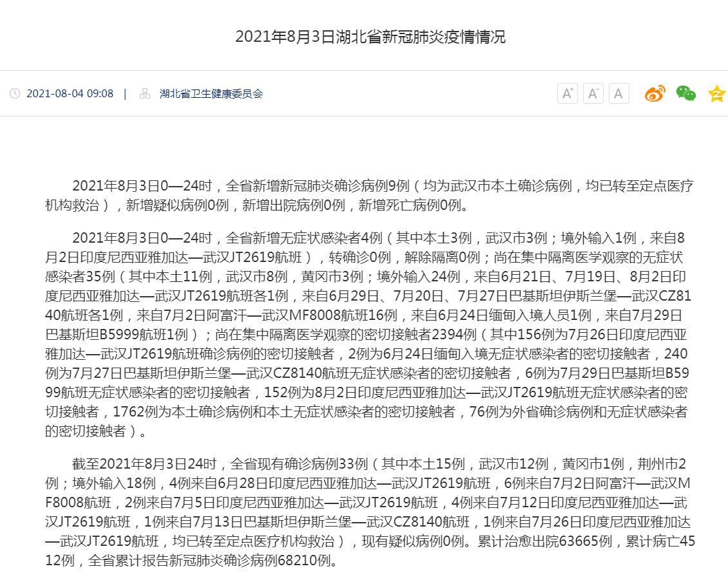The width and height of the screenshot is (728, 580).
Task: Click text 累计治愈出院63665例
Action: coord(545,541)
